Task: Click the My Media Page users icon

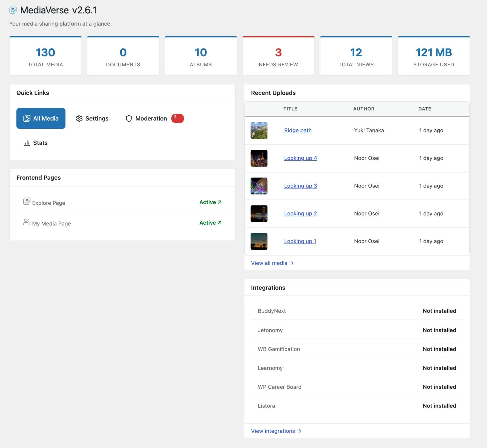Action: (x=27, y=222)
